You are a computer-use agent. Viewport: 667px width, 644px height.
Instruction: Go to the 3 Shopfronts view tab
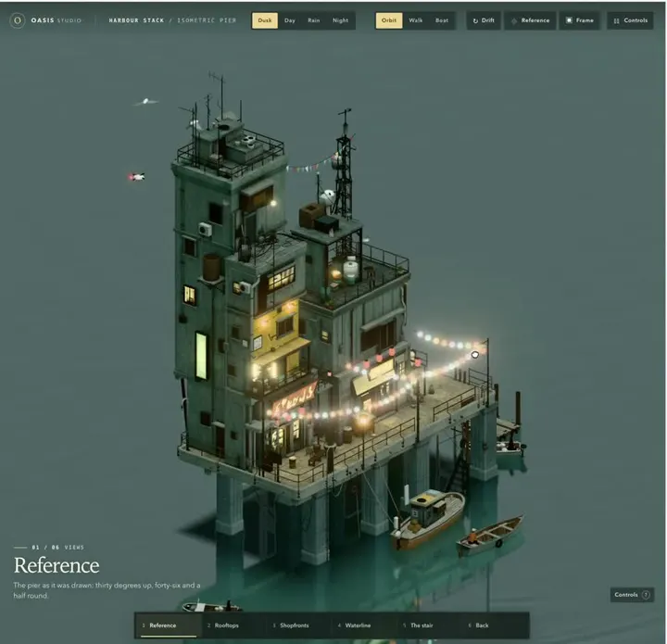[x=299, y=625]
